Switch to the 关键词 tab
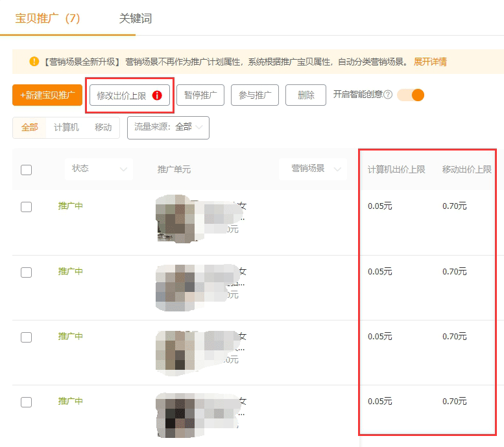 click(136, 18)
